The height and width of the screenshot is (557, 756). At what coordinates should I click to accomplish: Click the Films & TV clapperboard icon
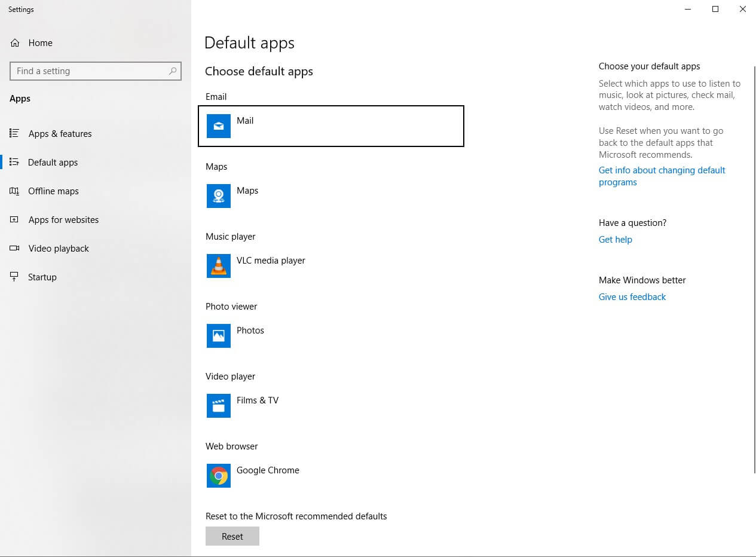click(219, 406)
